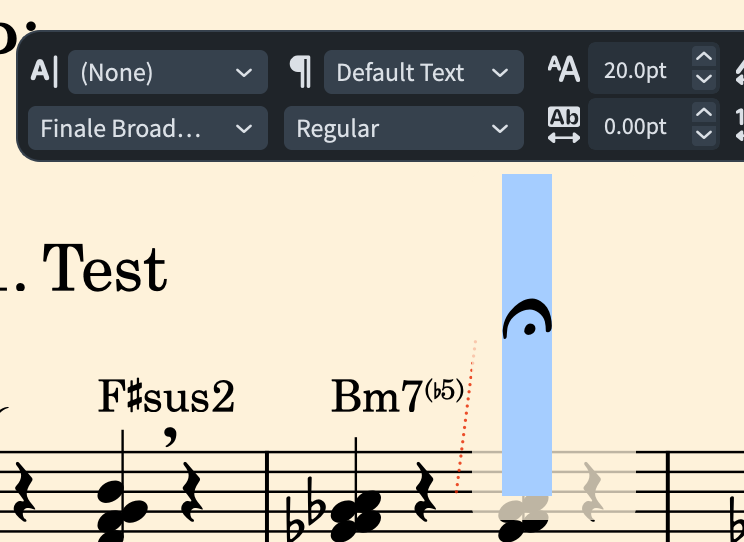
Task: Click the greyed quarter rest in the selected bar
Action: (592, 493)
